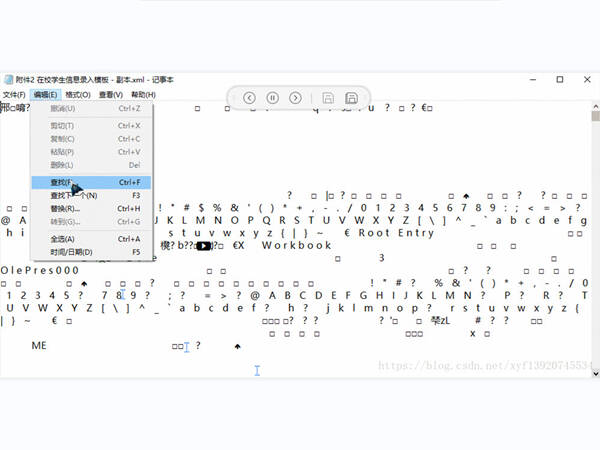
Task: Click the greyed 删除(L) menu item
Action: 91,165
